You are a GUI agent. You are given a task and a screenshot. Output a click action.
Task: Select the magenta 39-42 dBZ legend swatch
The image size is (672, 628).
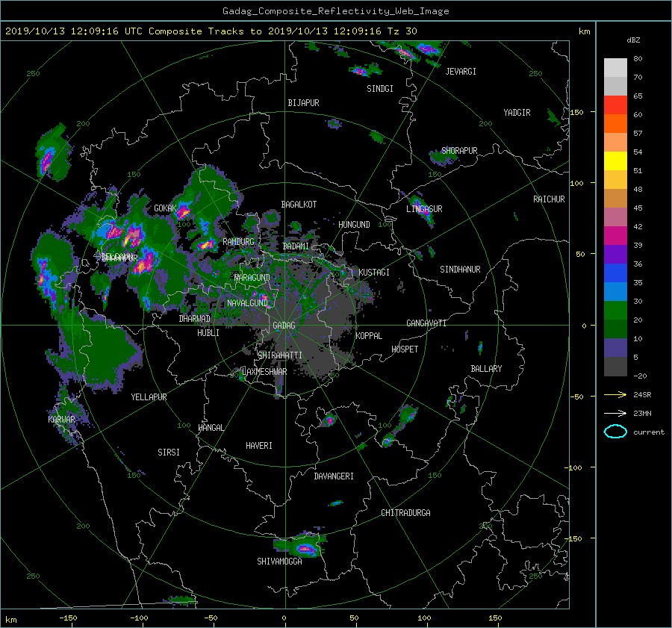pos(615,235)
